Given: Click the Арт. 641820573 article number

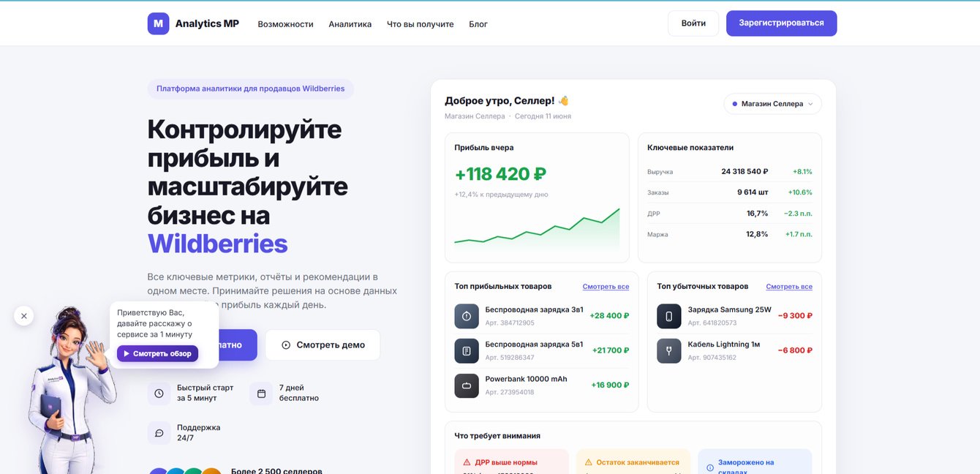Looking at the screenshot, I should (x=712, y=323).
